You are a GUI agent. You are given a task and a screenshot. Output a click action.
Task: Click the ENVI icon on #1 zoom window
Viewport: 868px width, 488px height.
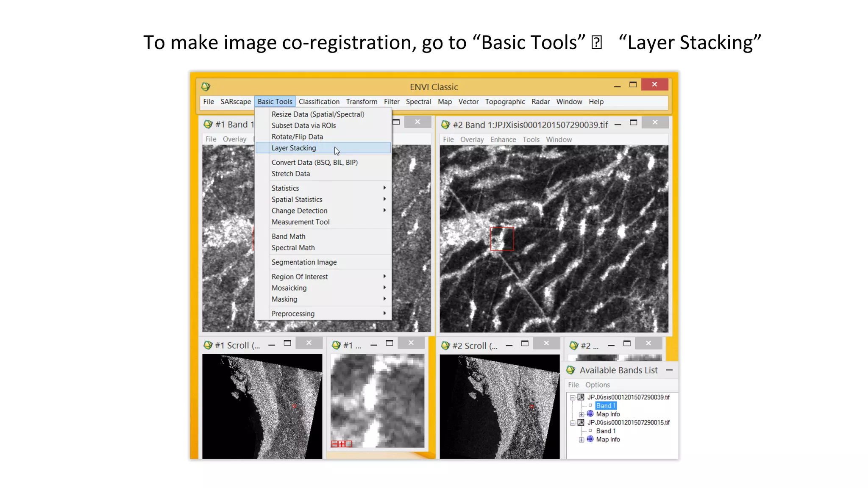(337, 345)
